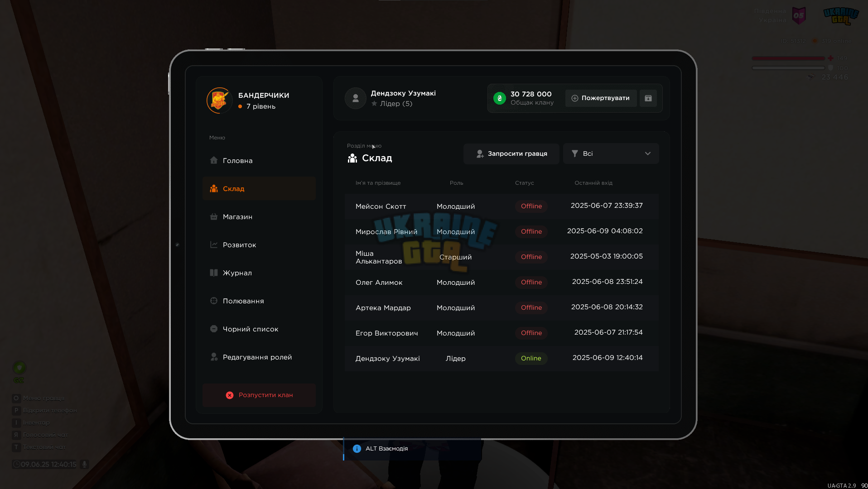
Task: Click Лідер role in table
Action: tap(456, 359)
